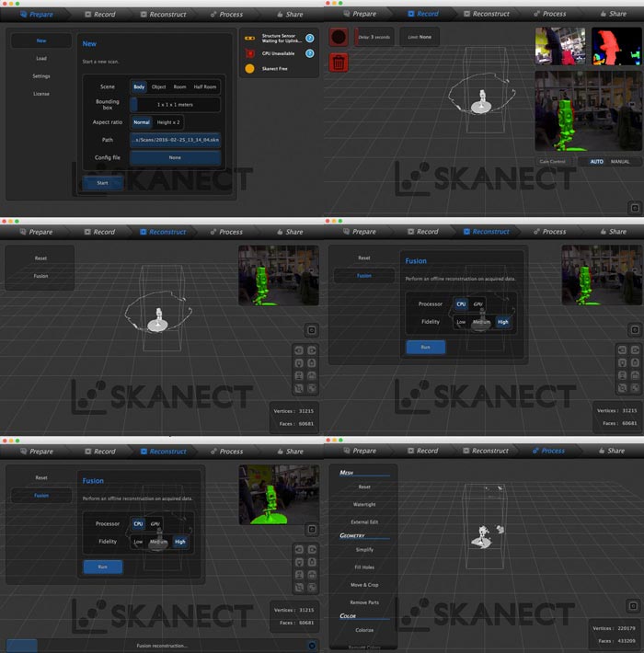Open Fill Holes under Geometry
644x653 pixels.
[364, 567]
